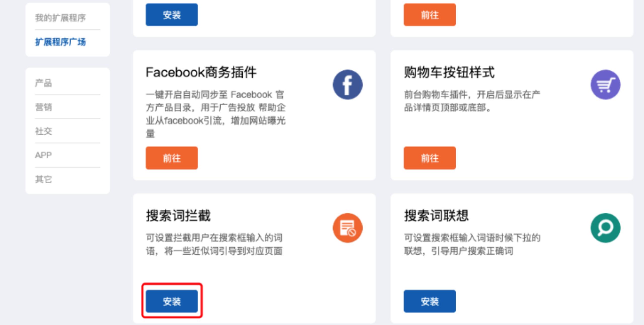This screenshot has width=644, height=325.
Task: Click the orange search-word block icon
Action: pos(347,228)
